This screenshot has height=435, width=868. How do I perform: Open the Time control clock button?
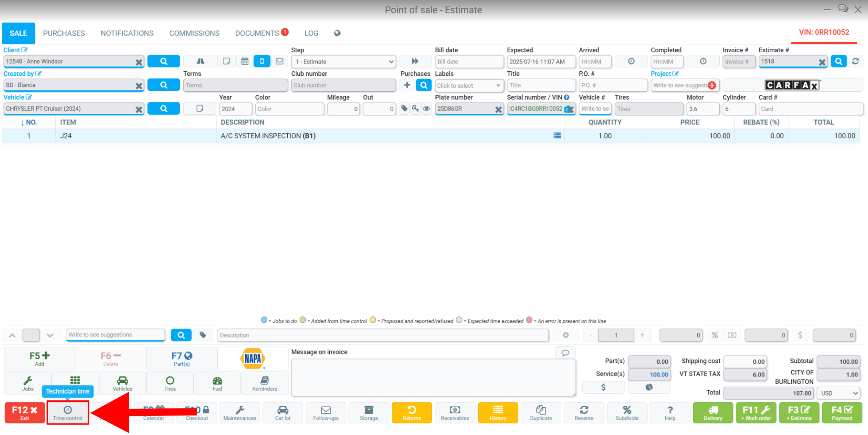68,413
